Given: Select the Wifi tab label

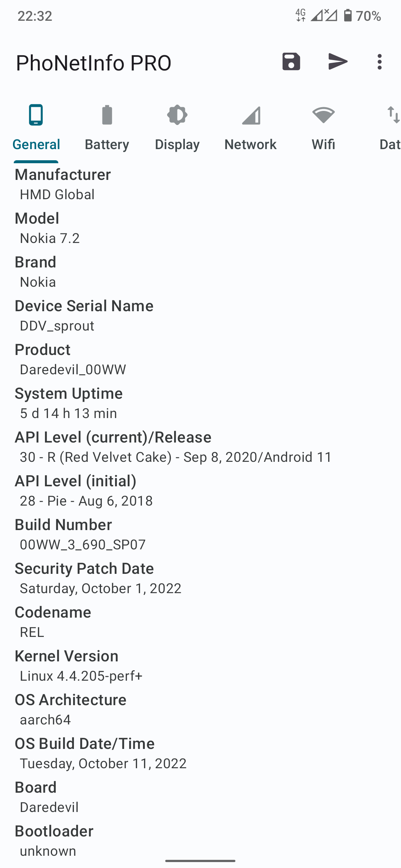Looking at the screenshot, I should pos(323,144).
